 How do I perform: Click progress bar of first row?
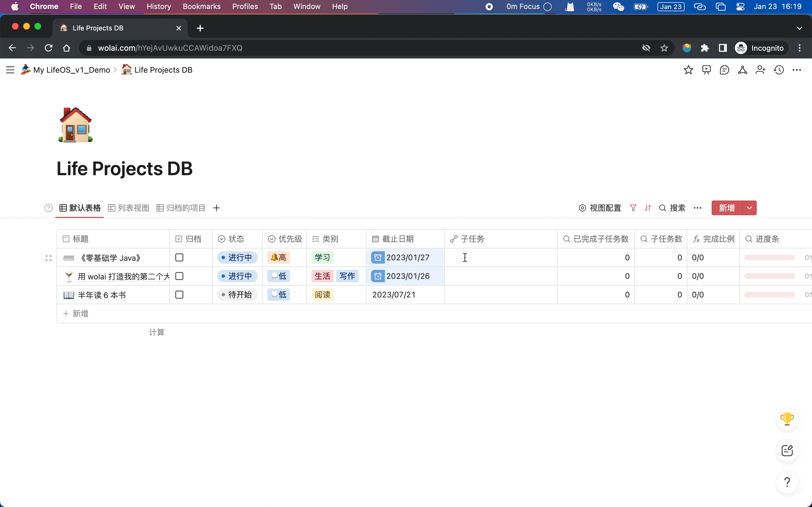click(769, 257)
